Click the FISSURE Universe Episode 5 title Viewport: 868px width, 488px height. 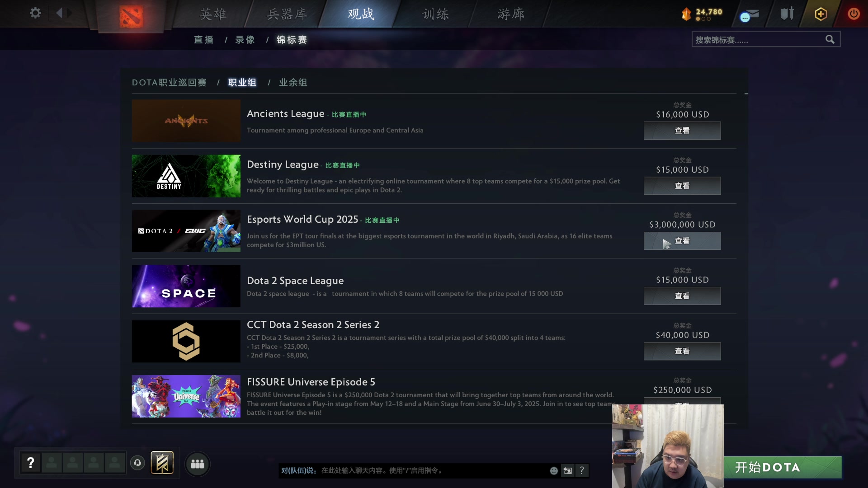tap(311, 382)
